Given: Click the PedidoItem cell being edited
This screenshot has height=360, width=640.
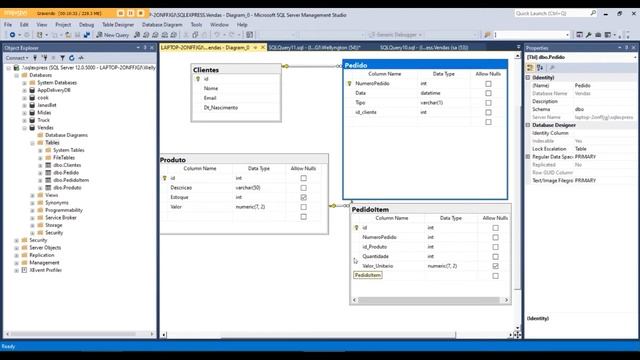Looking at the screenshot, I should coord(368,276).
